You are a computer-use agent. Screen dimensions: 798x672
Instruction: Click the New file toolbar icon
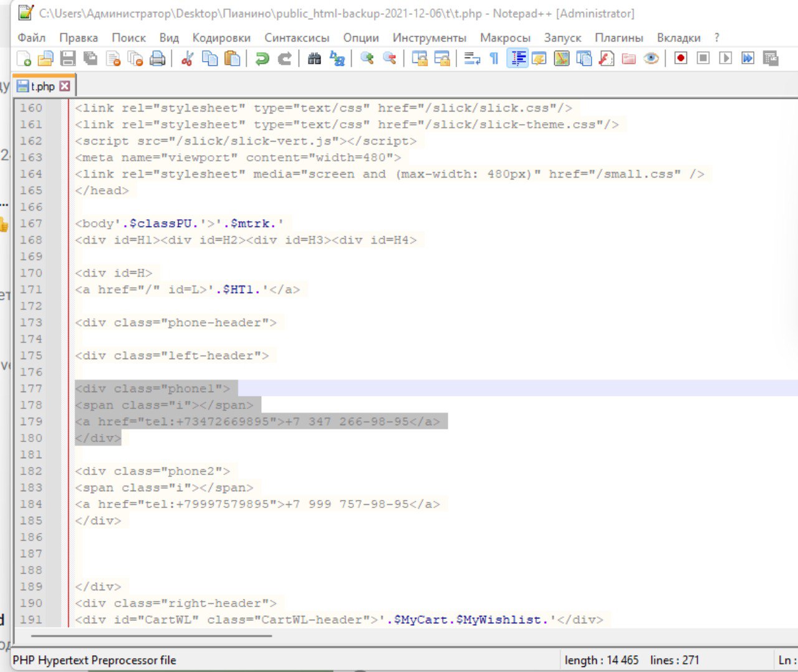click(24, 59)
